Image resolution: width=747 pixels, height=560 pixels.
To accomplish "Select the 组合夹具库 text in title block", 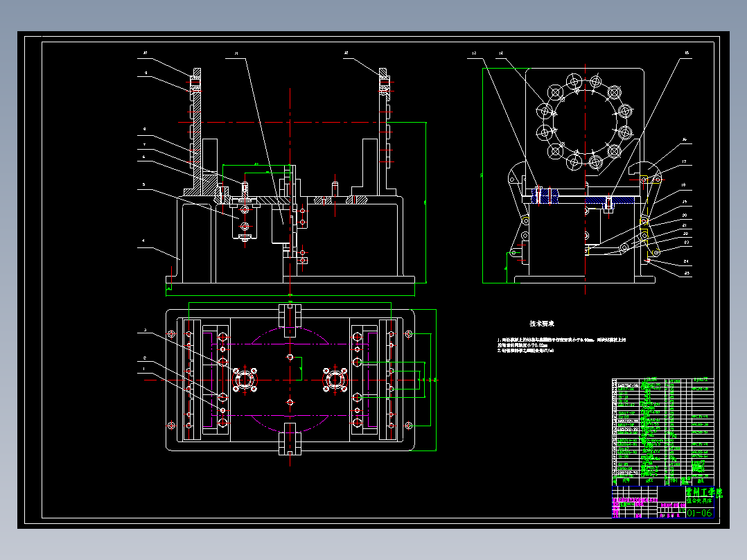I will coord(699,501).
